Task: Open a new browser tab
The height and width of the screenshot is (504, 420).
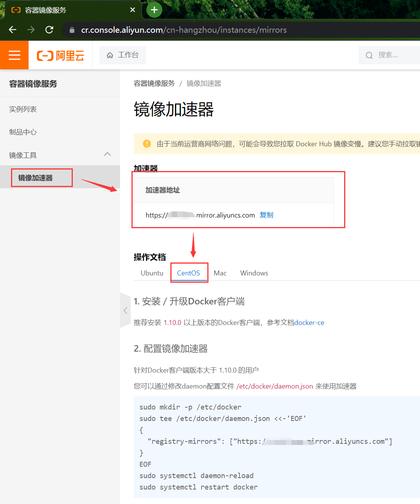Action: pyautogui.click(x=154, y=10)
